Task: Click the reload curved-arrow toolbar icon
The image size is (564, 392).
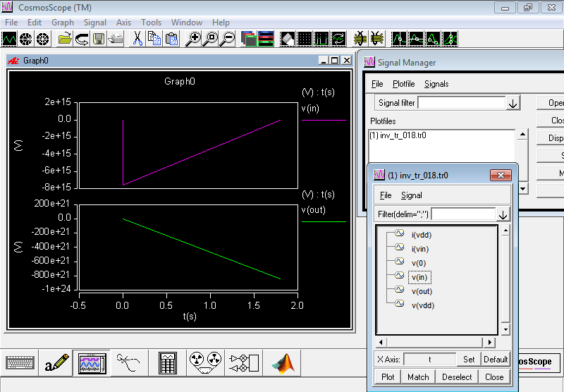Action: (x=82, y=39)
